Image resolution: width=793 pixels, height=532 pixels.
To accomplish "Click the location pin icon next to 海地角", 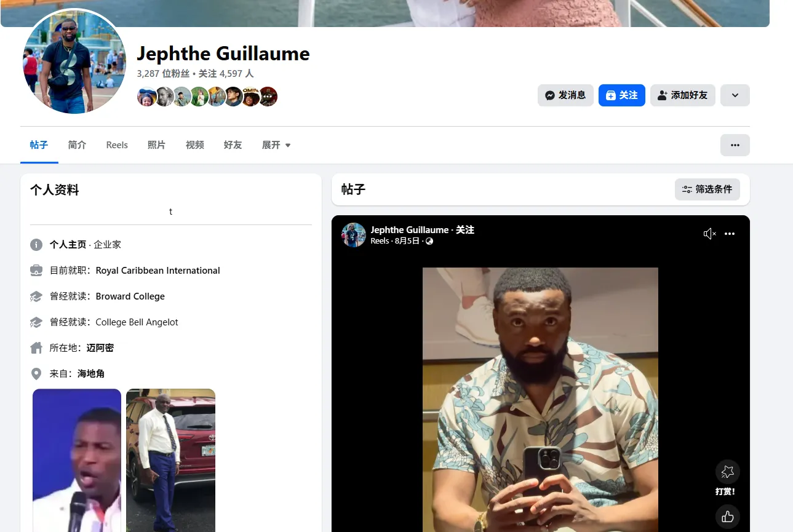I will (36, 373).
